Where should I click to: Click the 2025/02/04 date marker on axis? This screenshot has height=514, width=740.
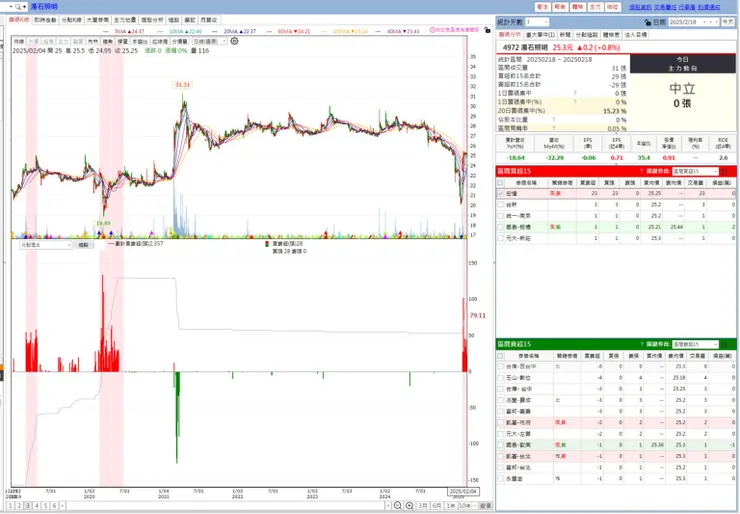[x=463, y=491]
